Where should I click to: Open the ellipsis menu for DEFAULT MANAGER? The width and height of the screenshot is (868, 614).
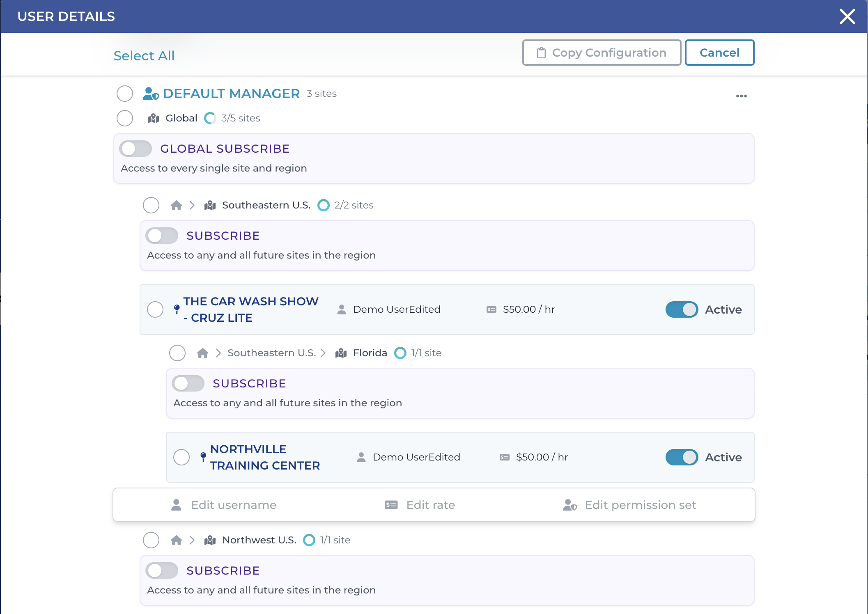point(742,96)
